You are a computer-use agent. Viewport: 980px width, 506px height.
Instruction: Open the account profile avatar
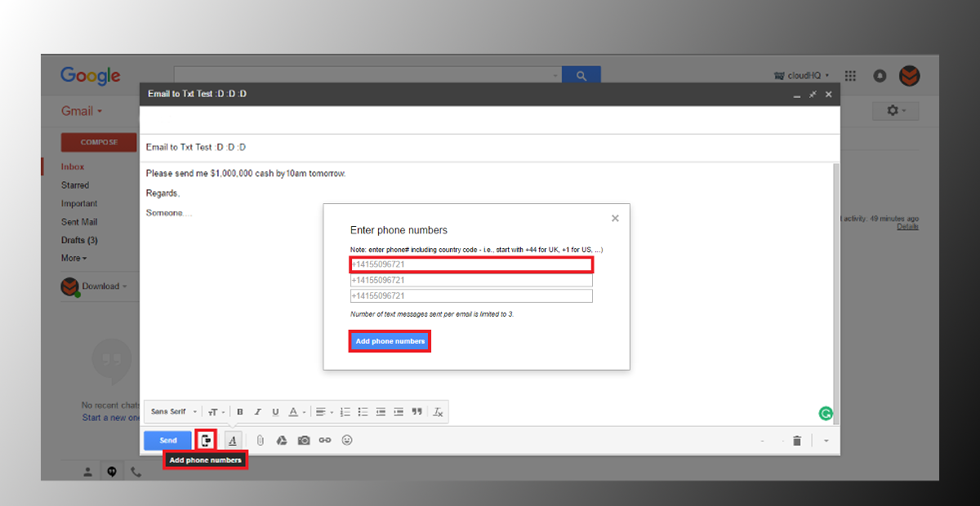(x=910, y=76)
